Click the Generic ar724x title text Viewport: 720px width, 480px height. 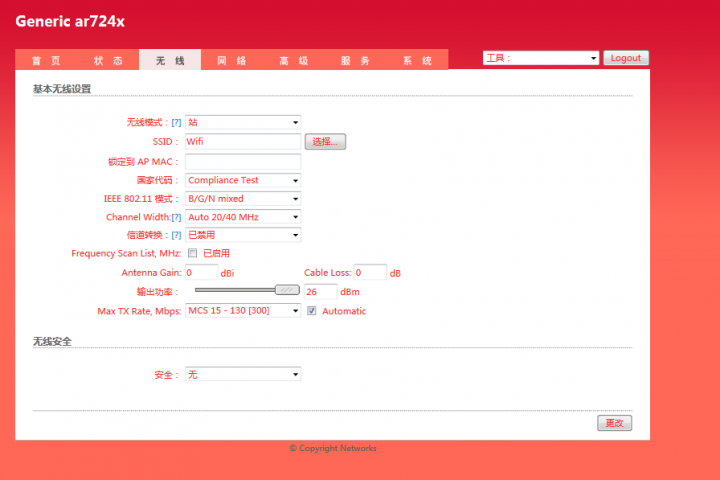pos(70,22)
